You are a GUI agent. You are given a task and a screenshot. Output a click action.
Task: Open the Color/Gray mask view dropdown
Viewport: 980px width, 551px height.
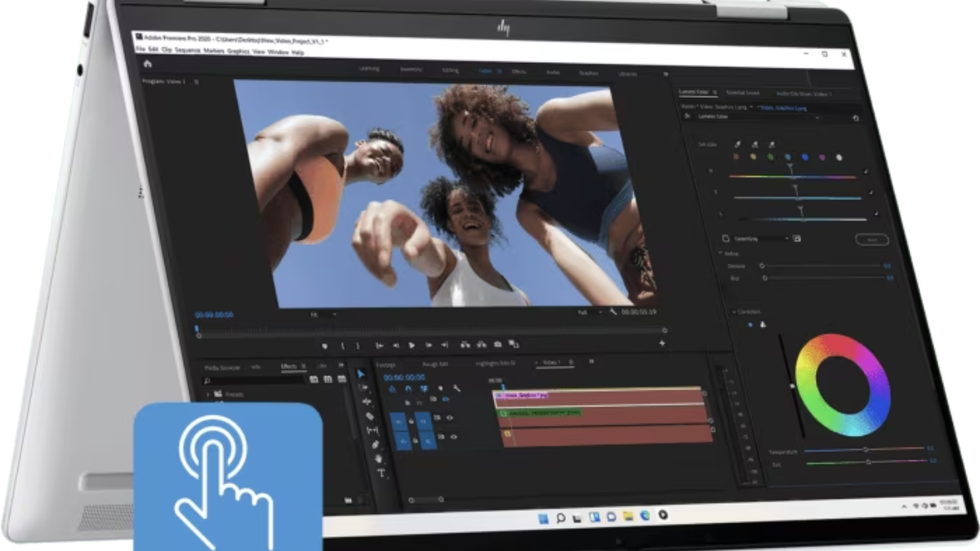(x=762, y=238)
